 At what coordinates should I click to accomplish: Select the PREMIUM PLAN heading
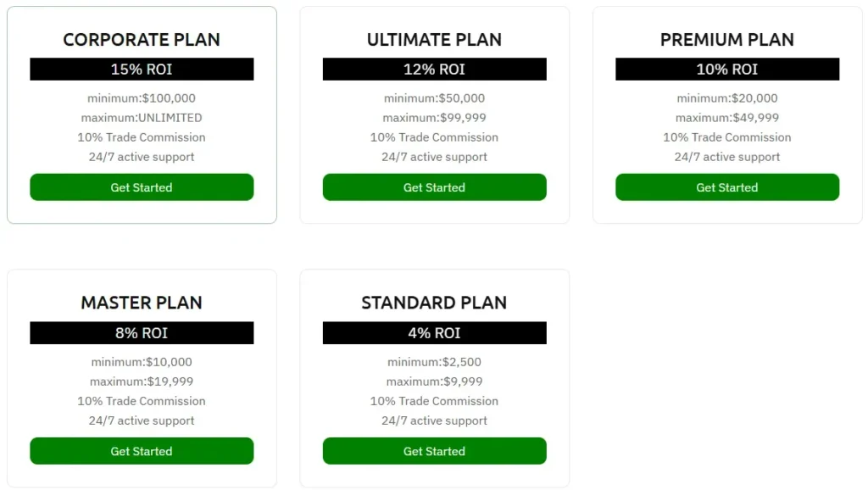[x=727, y=40]
